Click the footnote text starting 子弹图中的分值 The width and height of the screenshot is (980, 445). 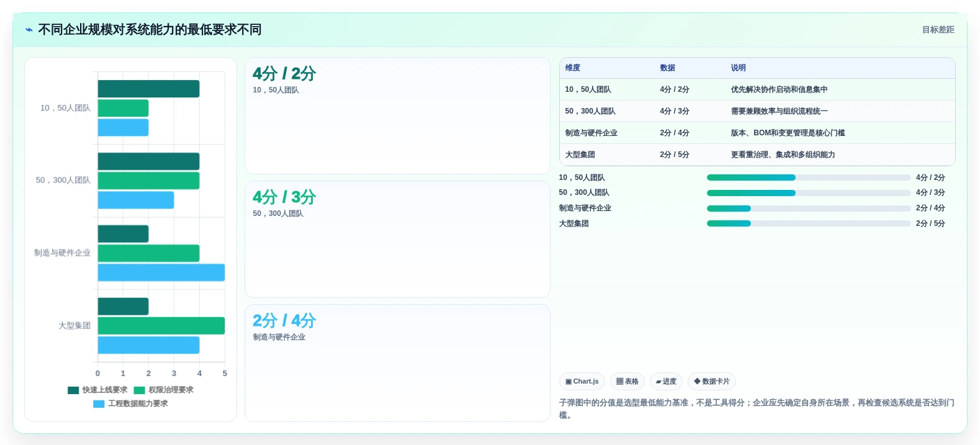click(x=757, y=409)
